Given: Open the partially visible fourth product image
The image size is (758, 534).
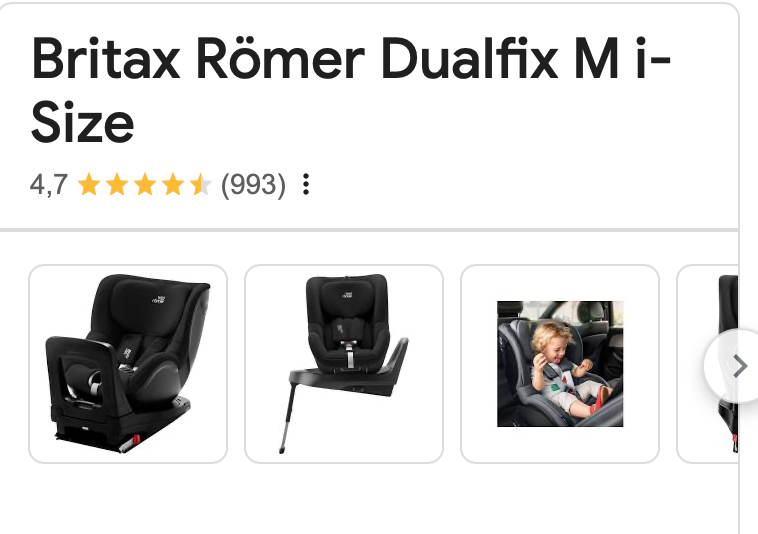Looking at the screenshot, I should [707, 364].
